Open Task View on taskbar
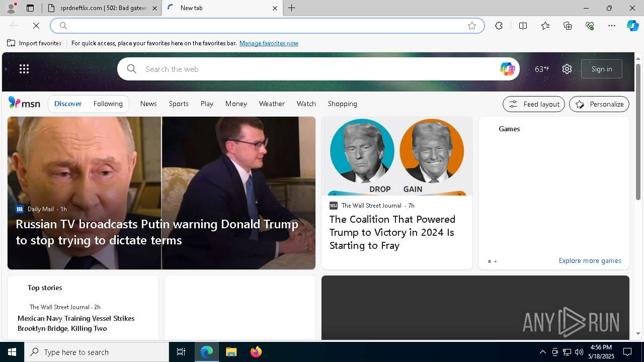 pos(181,352)
